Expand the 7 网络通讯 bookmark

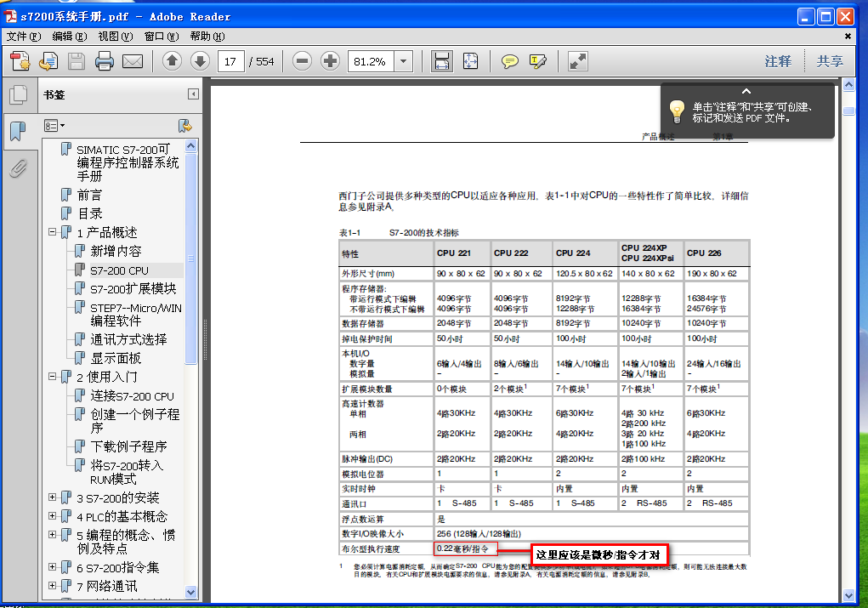click(52, 585)
